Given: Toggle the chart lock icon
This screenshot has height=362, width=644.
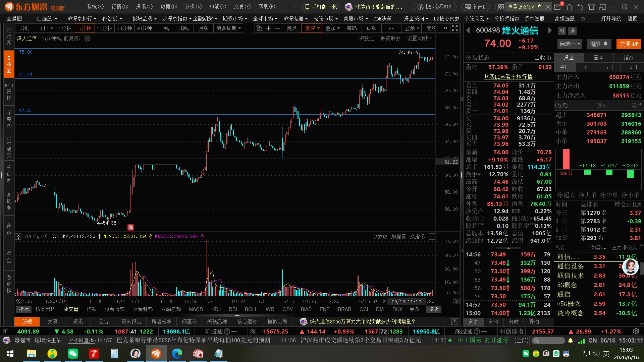Looking at the screenshot, I should 259,28.
